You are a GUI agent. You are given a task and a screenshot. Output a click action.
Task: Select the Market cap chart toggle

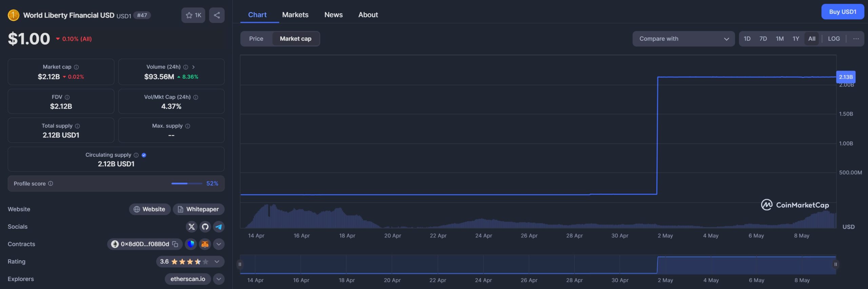pyautogui.click(x=296, y=39)
